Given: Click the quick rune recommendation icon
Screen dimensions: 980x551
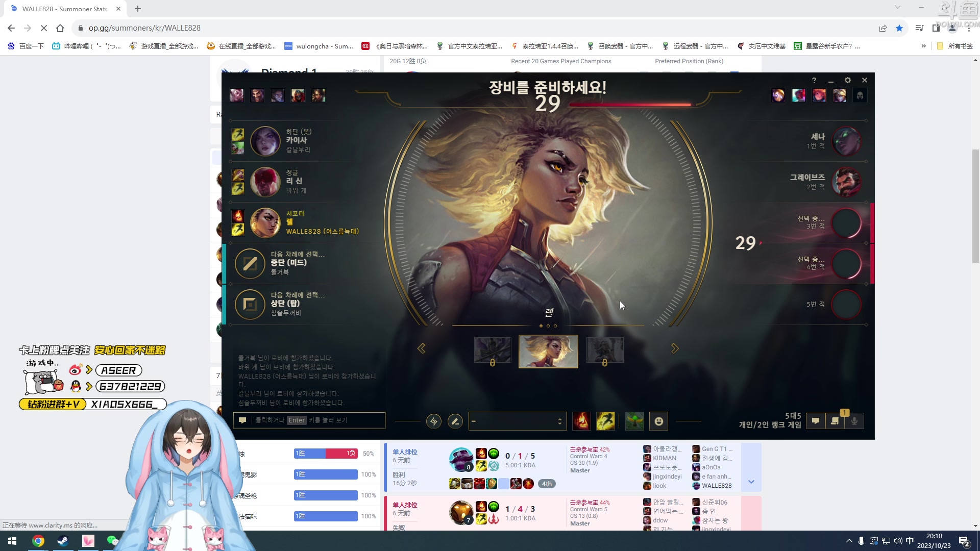Looking at the screenshot, I should point(433,421).
